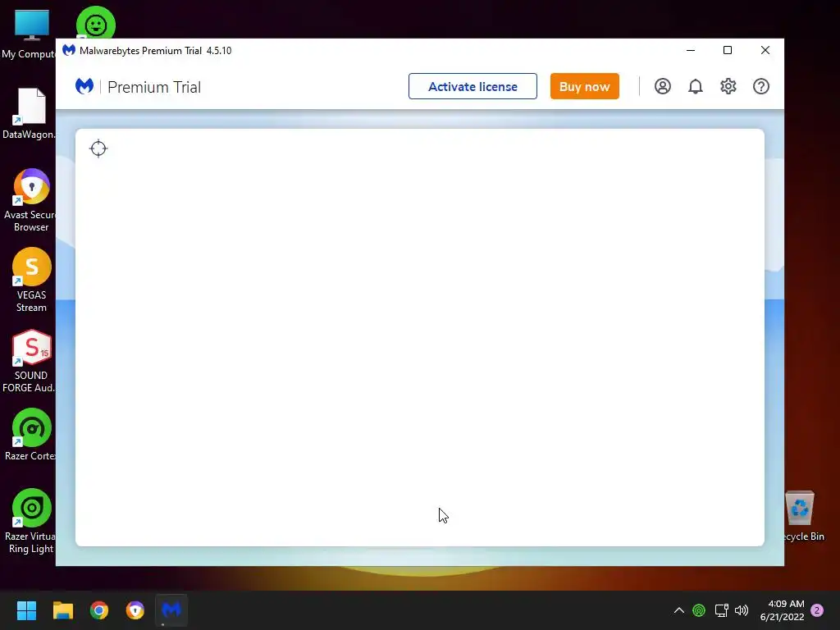Image resolution: width=840 pixels, height=630 pixels.
Task: Select the green smiley face desktop icon
Action: coord(96,22)
